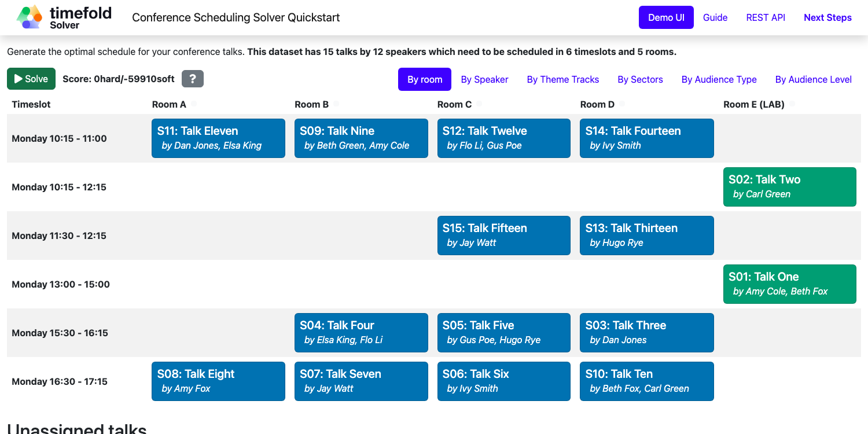This screenshot has width=868, height=434.
Task: Click the S01: Talk One green card
Action: click(789, 284)
